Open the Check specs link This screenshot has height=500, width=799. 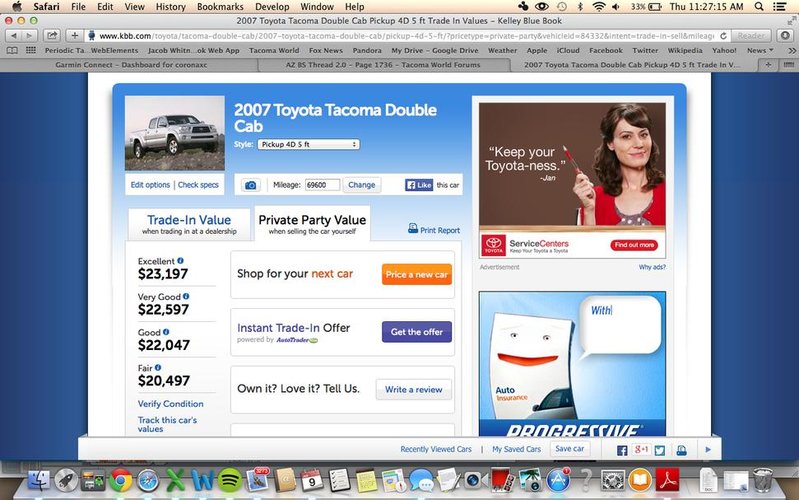point(198,185)
